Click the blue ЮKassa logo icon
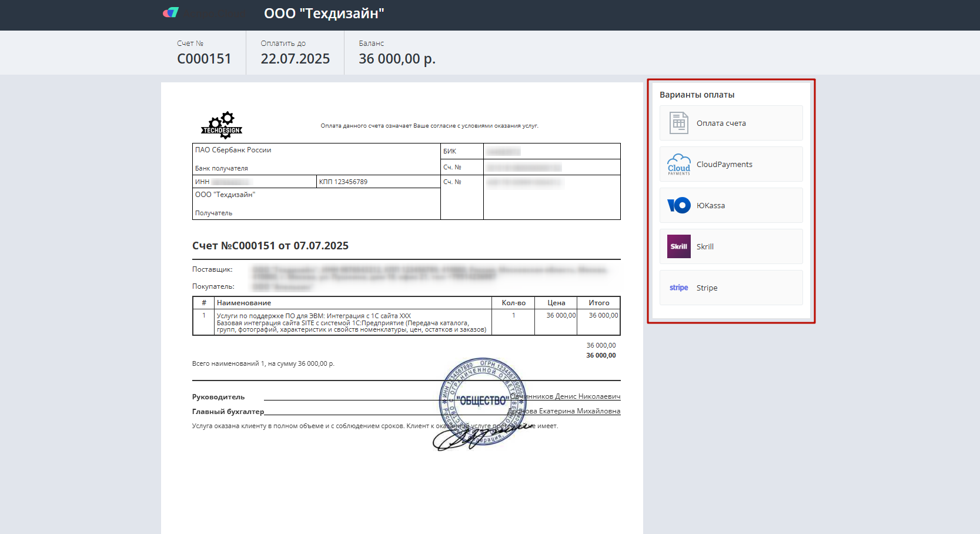 pyautogui.click(x=678, y=205)
